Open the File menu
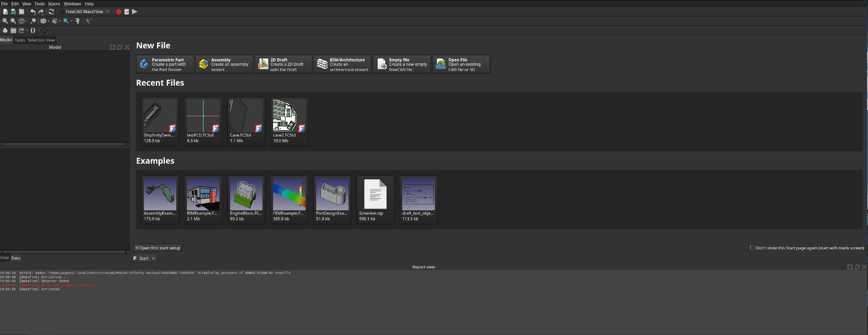 point(5,4)
